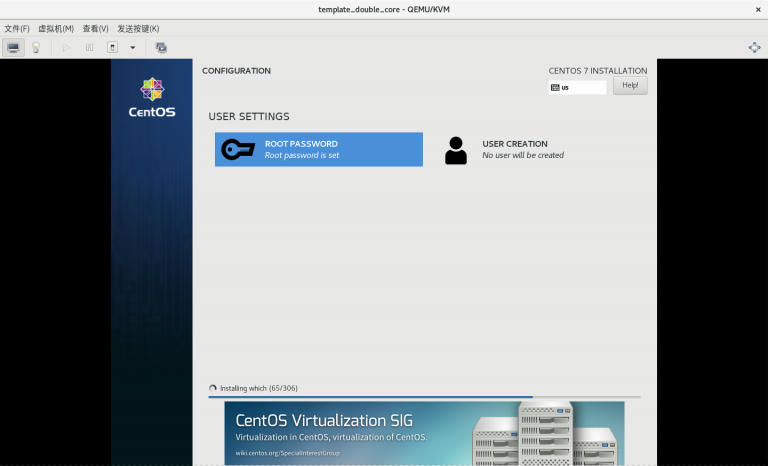The height and width of the screenshot is (466, 768).
Task: Click the 'USER SETTINGS' heading
Action: pos(249,117)
